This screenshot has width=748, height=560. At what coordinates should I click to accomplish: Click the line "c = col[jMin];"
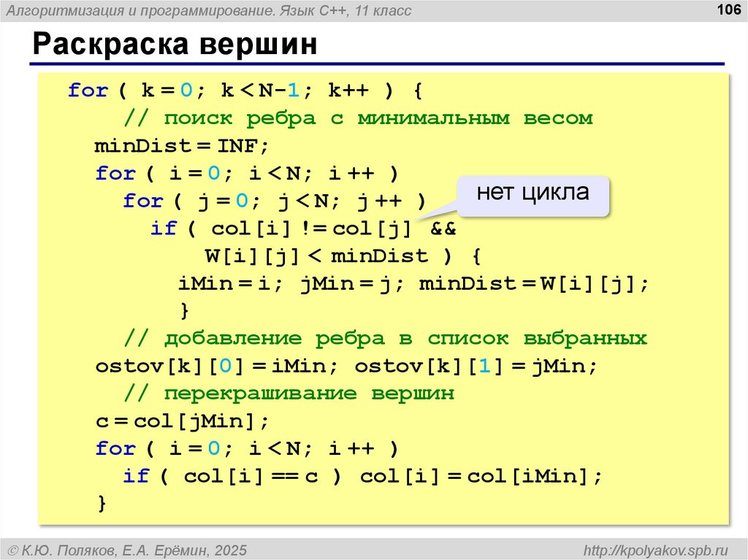coord(182,421)
